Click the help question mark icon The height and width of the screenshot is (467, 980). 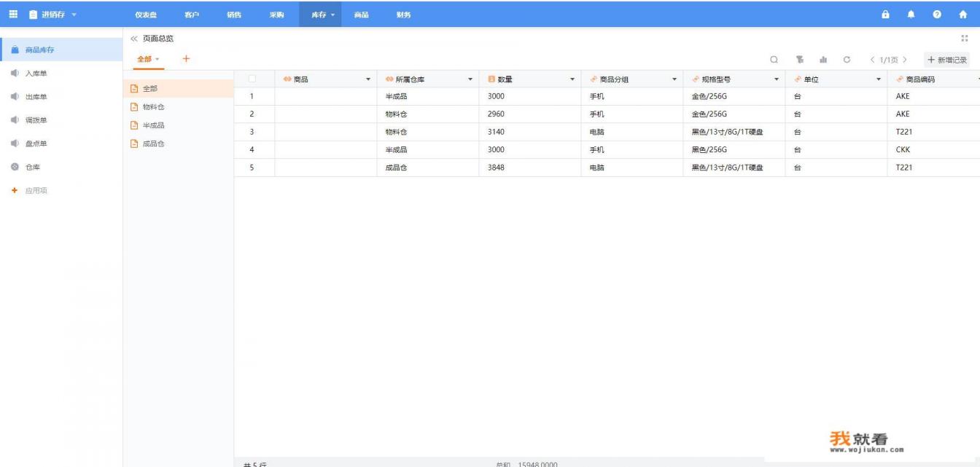tap(937, 15)
